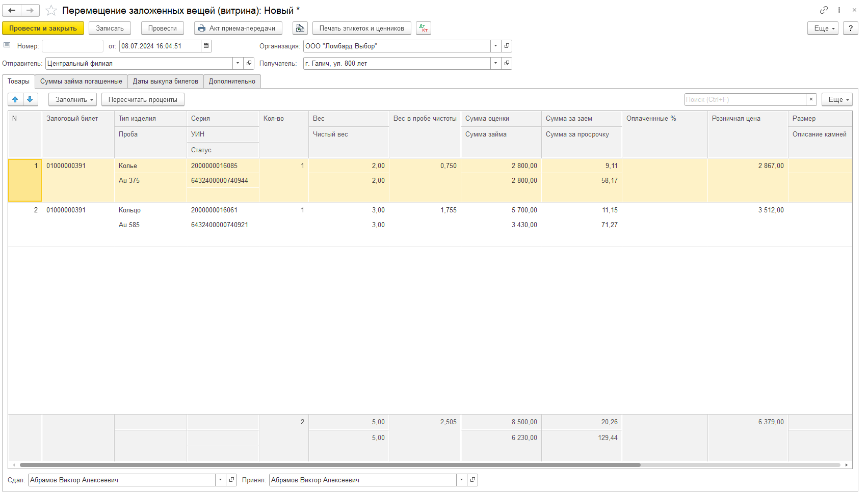Image resolution: width=868 pixels, height=493 pixels.
Task: Click the Сдал field Абрамов Виктор Алексеевич
Action: (122, 480)
